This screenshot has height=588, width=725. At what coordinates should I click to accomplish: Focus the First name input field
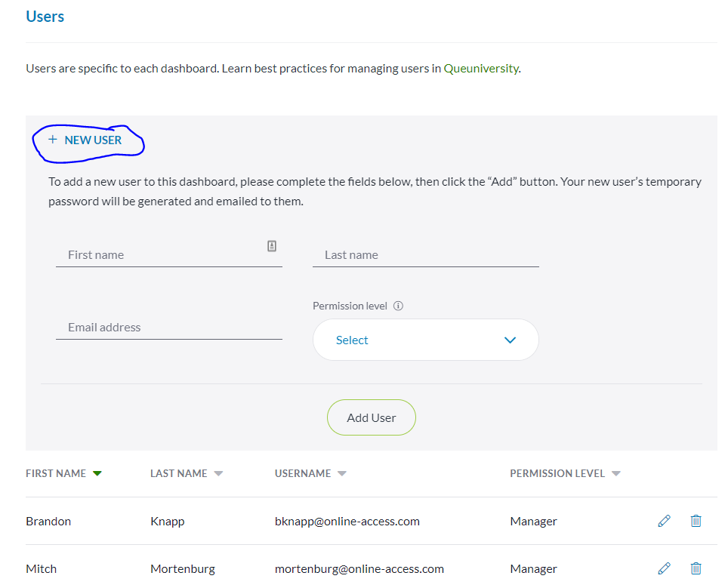pos(162,255)
